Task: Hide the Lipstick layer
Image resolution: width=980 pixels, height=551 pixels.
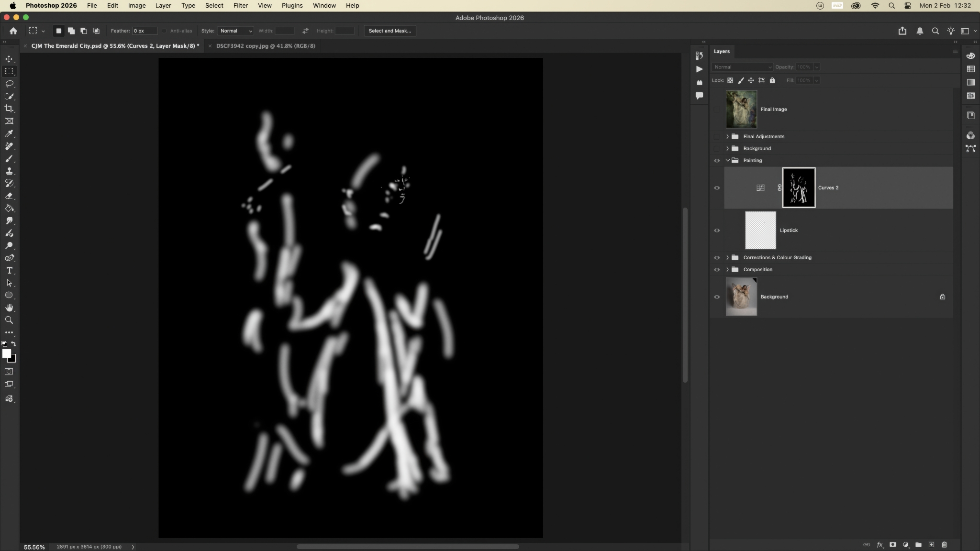Action: click(x=717, y=231)
